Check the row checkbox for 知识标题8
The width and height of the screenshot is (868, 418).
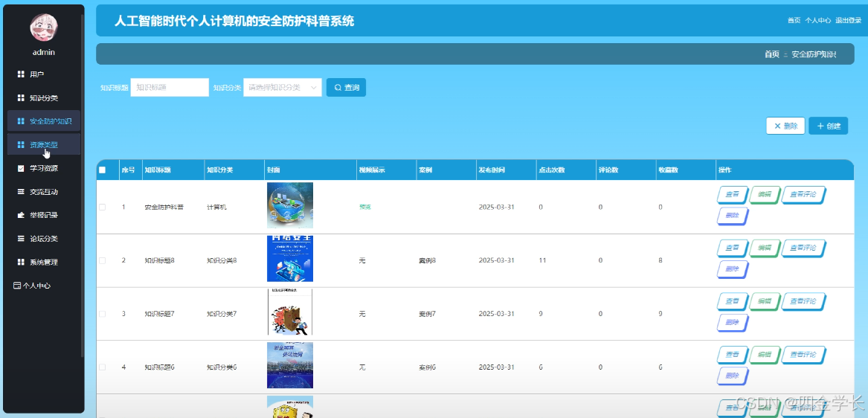coord(102,260)
